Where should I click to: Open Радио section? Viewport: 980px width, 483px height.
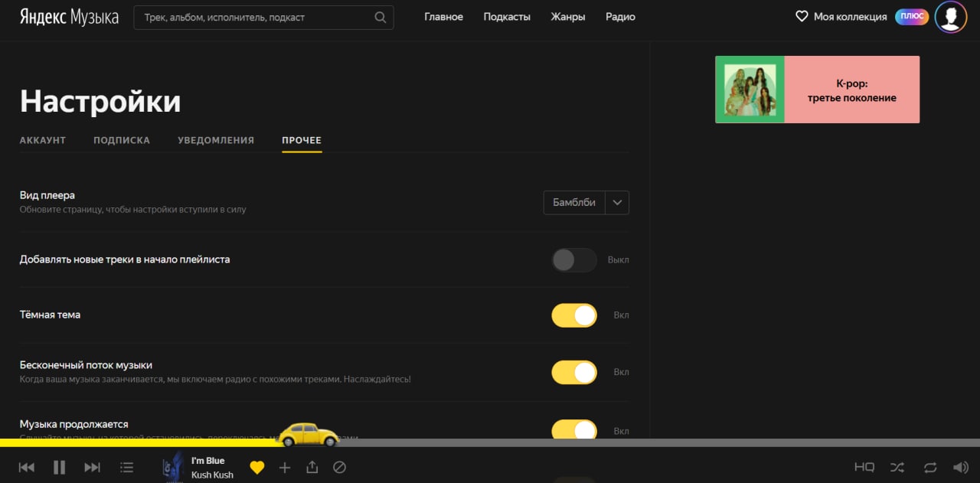[x=620, y=16]
